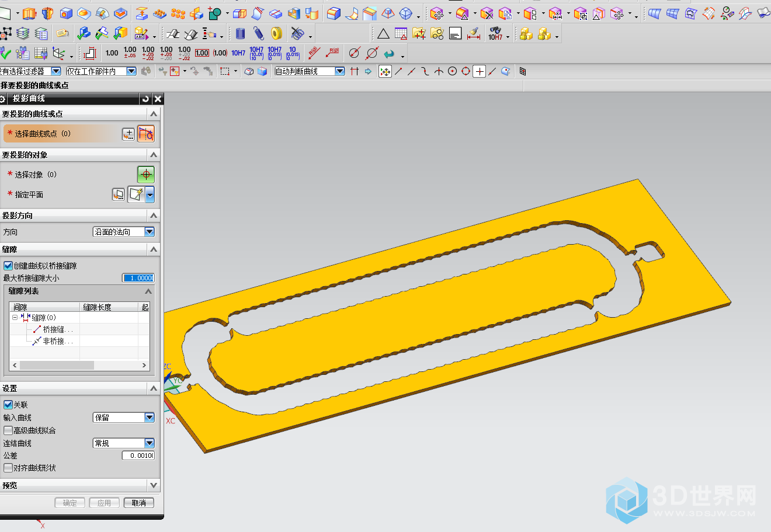This screenshot has height=532, width=771.
Task: Click the parenthesized (1.00) reference dimension icon
Action: coord(220,53)
